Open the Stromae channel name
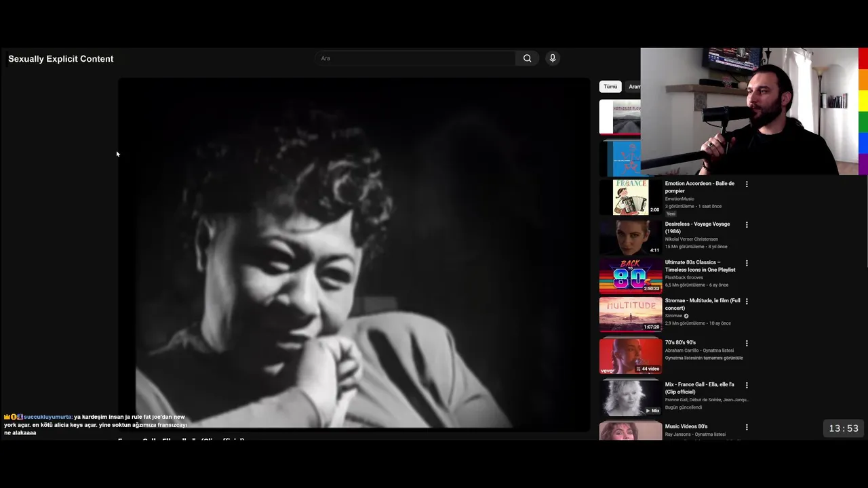 click(673, 316)
